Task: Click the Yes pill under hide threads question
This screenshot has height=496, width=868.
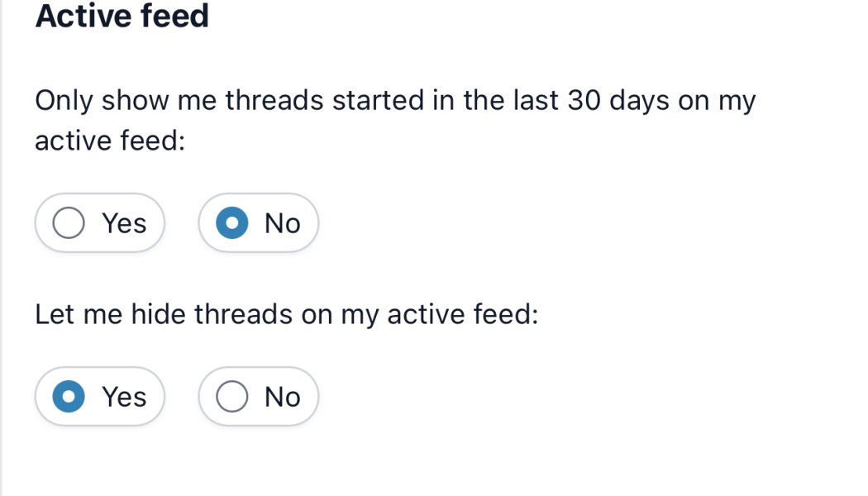Action: click(x=99, y=396)
